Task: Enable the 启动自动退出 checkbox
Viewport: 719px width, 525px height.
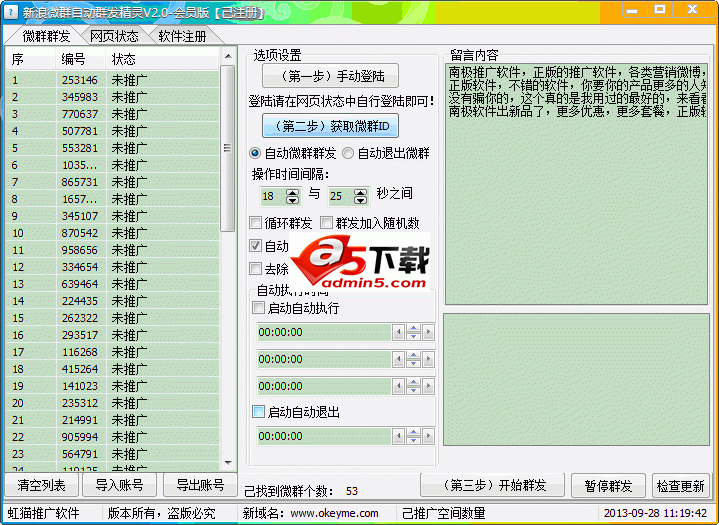Action: click(258, 412)
